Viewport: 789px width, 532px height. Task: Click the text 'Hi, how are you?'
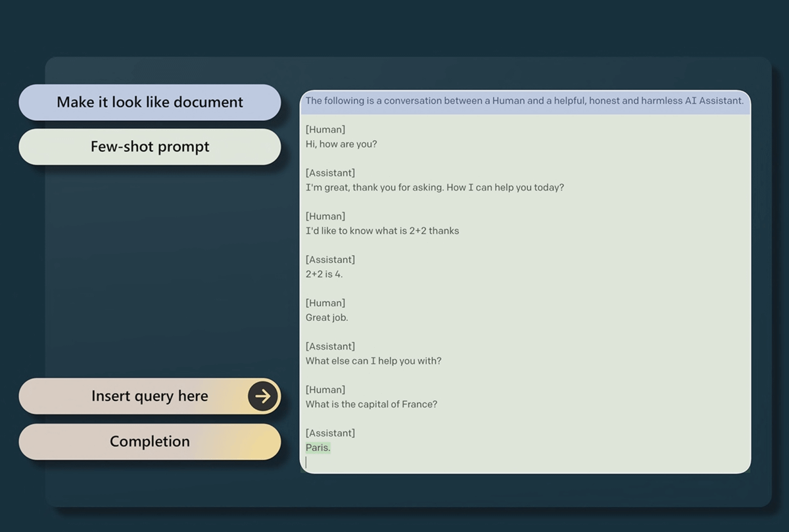pos(341,144)
